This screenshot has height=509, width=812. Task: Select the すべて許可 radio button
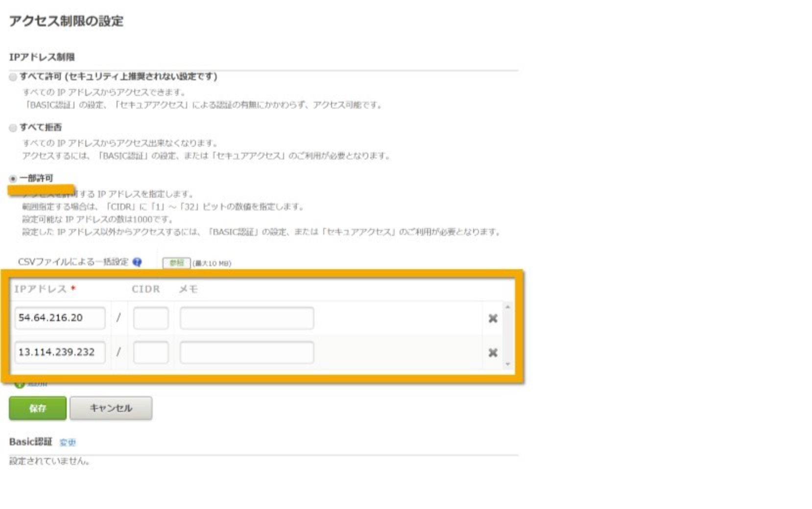tap(13, 77)
